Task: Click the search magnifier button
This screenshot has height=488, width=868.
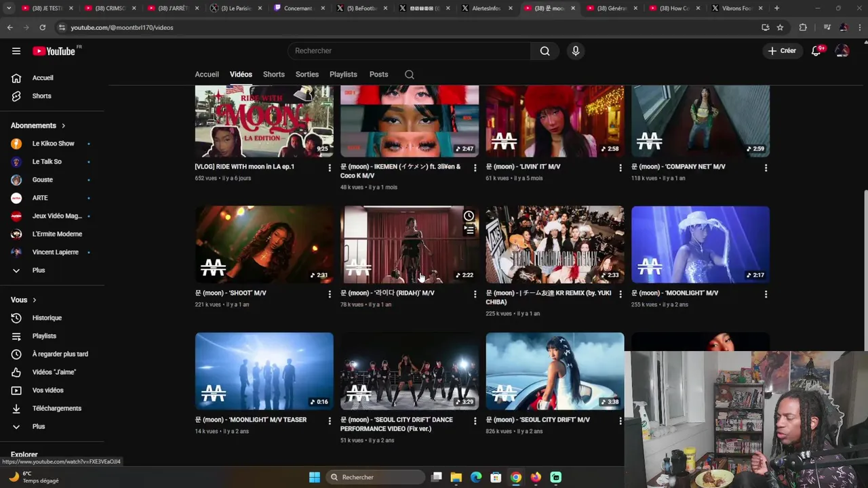Action: pyautogui.click(x=545, y=51)
